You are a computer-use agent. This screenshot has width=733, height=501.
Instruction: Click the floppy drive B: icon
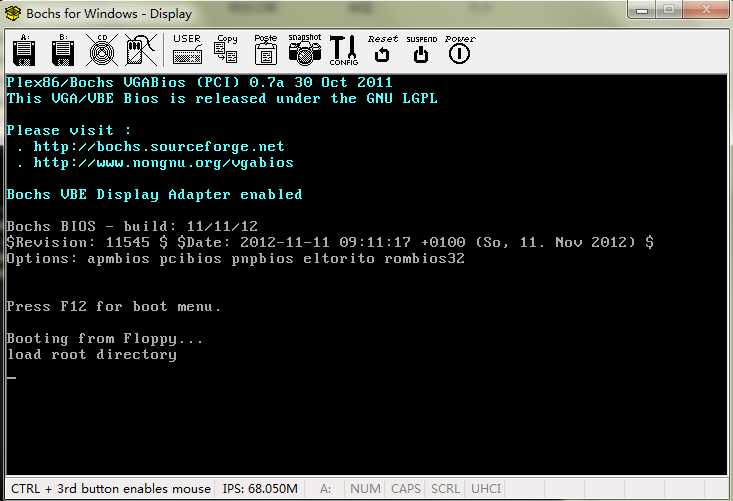[63, 50]
